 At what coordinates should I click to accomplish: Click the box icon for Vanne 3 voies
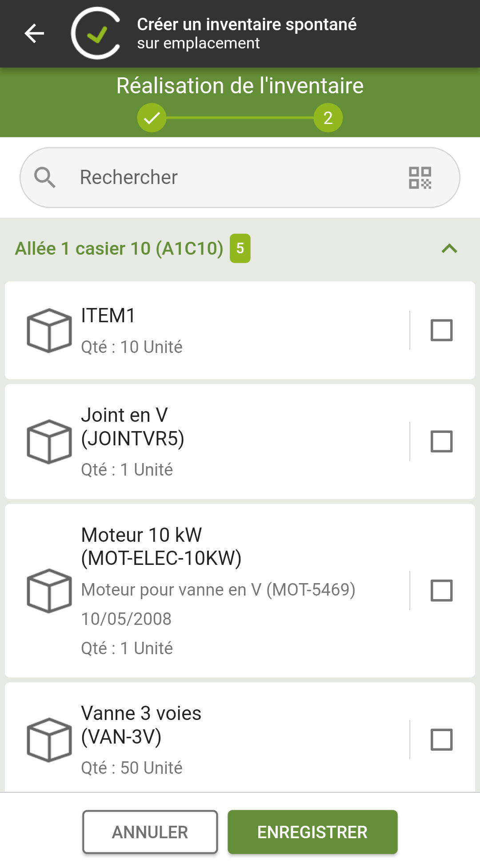point(49,740)
